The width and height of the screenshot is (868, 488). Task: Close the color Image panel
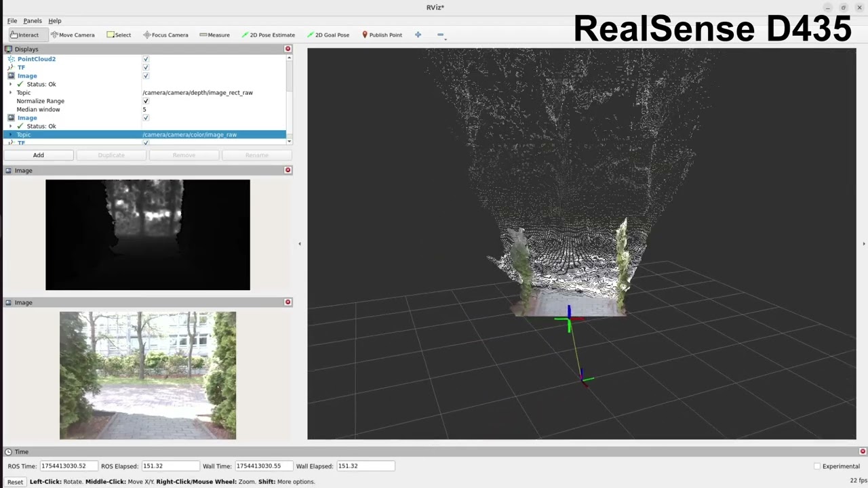(288, 302)
